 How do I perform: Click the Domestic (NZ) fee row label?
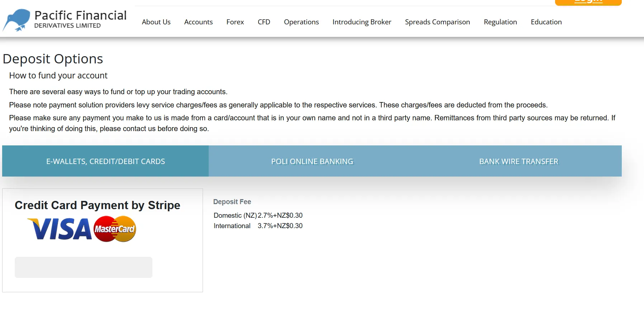pos(235,215)
